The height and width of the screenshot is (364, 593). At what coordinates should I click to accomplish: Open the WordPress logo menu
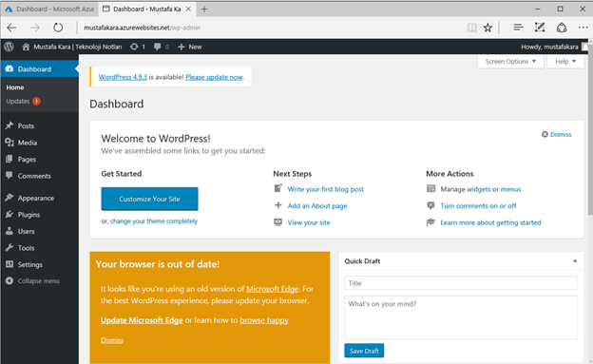coord(10,47)
